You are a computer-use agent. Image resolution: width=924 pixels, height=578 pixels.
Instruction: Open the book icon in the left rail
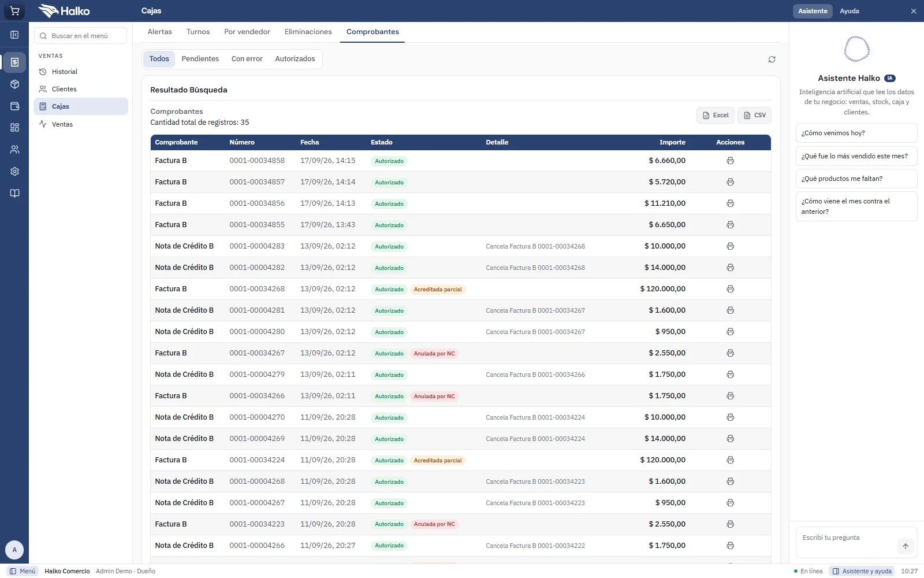tap(14, 193)
